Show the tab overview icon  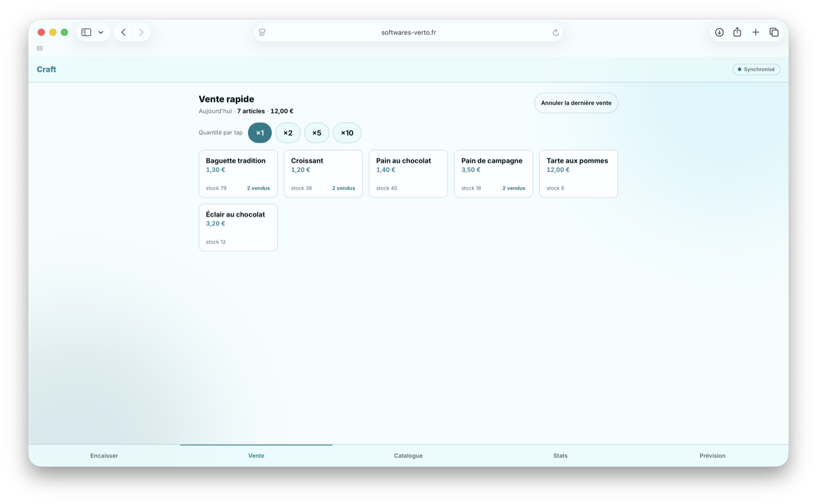[774, 33]
